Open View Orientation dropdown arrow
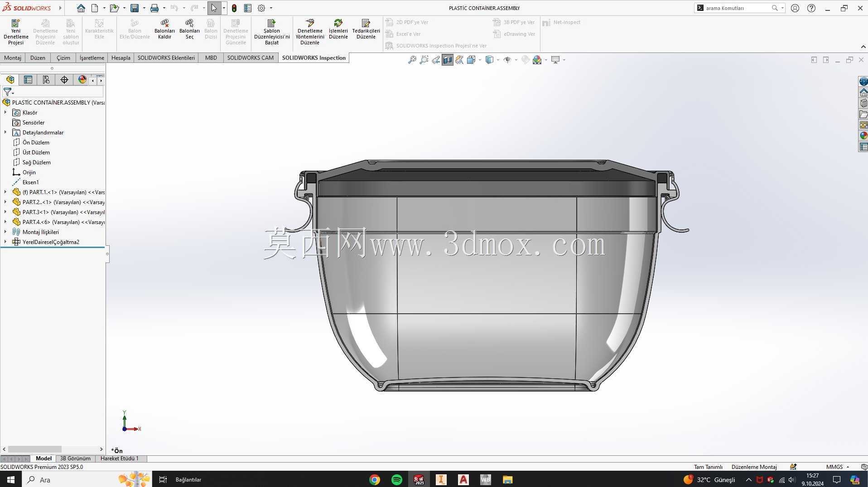868x487 pixels. [x=480, y=60]
